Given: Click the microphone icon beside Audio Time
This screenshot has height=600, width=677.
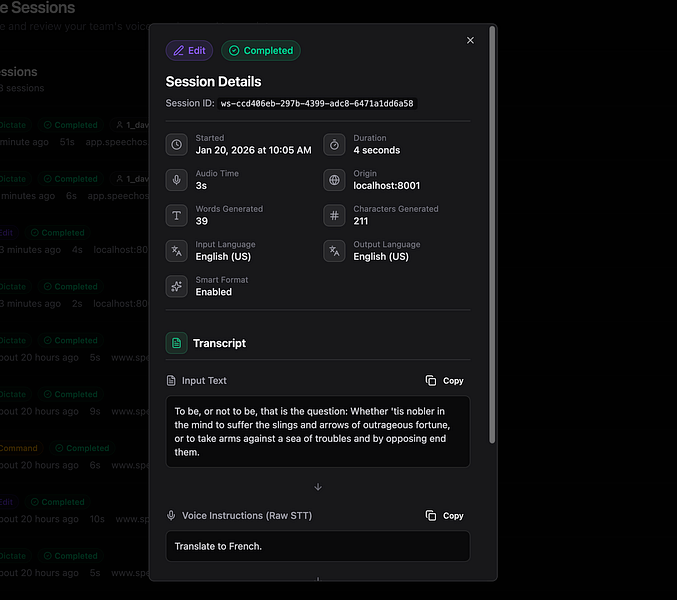Looking at the screenshot, I should (x=177, y=180).
